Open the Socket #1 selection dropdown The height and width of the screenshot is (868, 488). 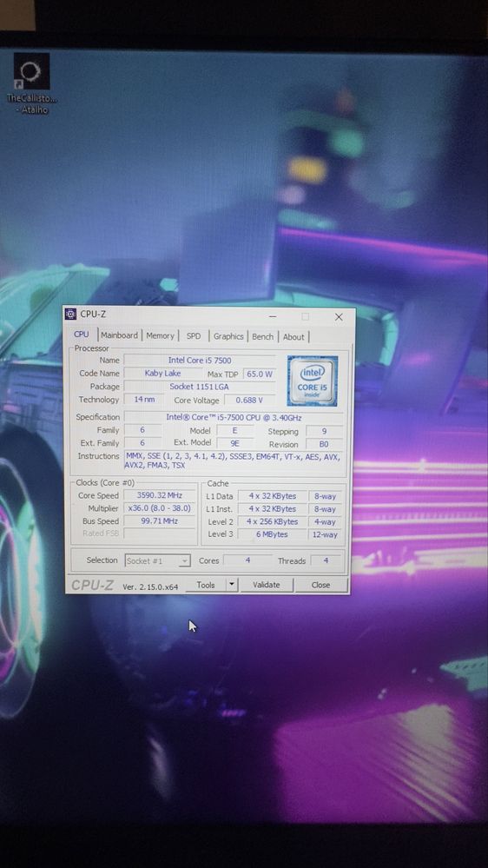click(158, 560)
